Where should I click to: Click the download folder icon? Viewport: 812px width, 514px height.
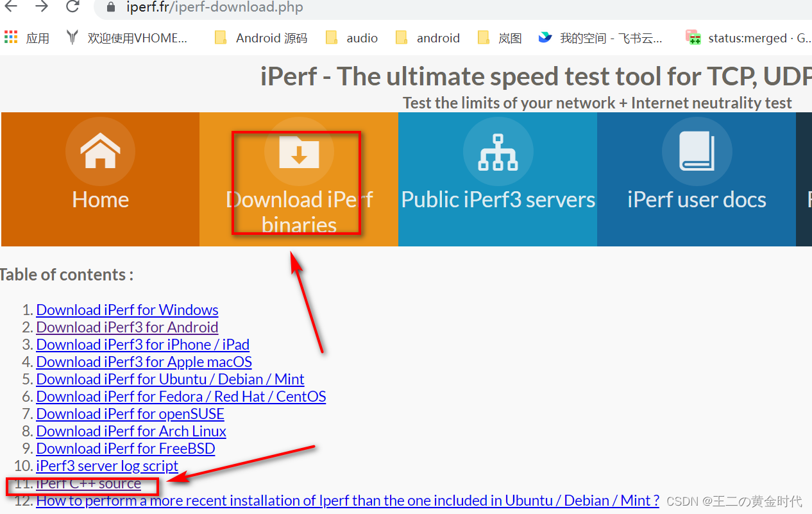pos(299,151)
